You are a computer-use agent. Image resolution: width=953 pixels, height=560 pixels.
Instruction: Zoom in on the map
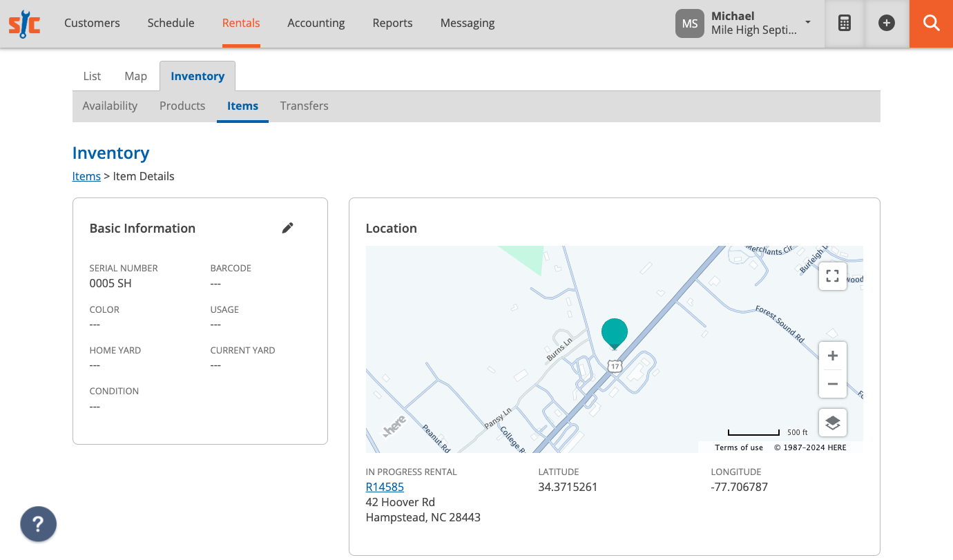tap(833, 356)
